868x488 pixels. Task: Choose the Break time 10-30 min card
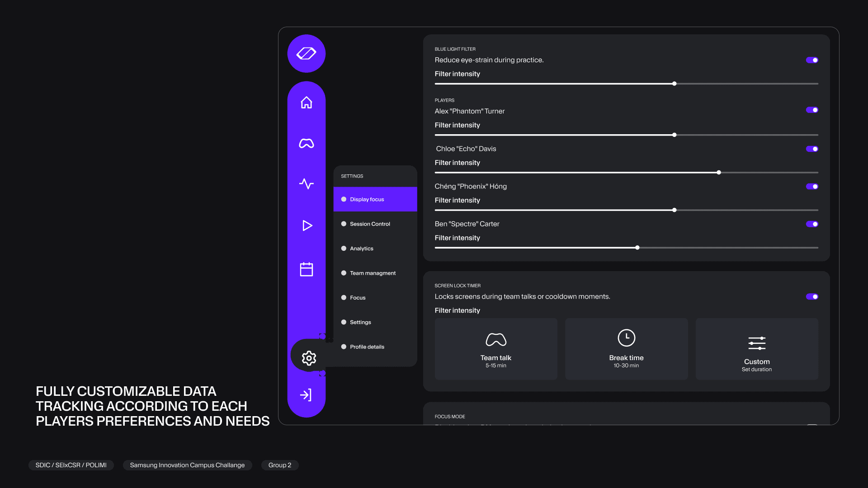[x=626, y=349]
